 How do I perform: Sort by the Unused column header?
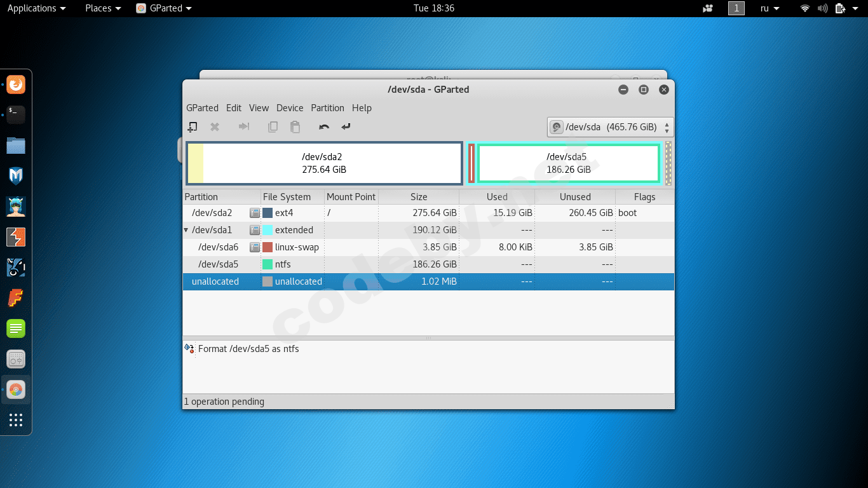(x=575, y=197)
